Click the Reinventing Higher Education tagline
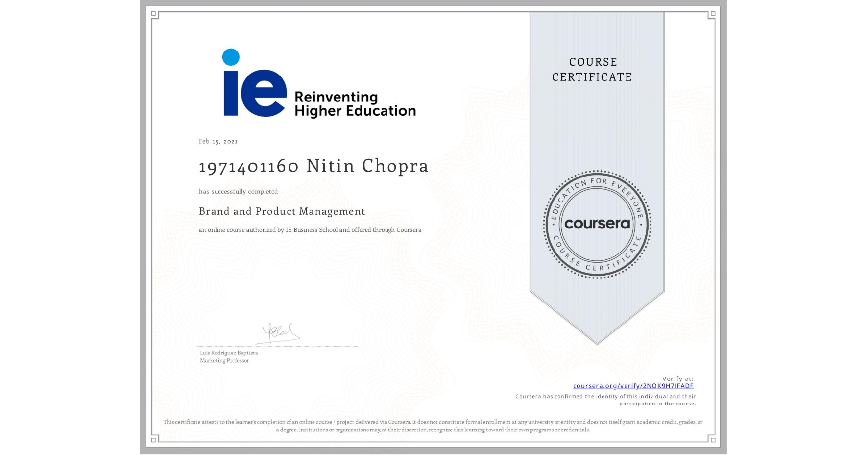This screenshot has width=868, height=455. pyautogui.click(x=354, y=104)
